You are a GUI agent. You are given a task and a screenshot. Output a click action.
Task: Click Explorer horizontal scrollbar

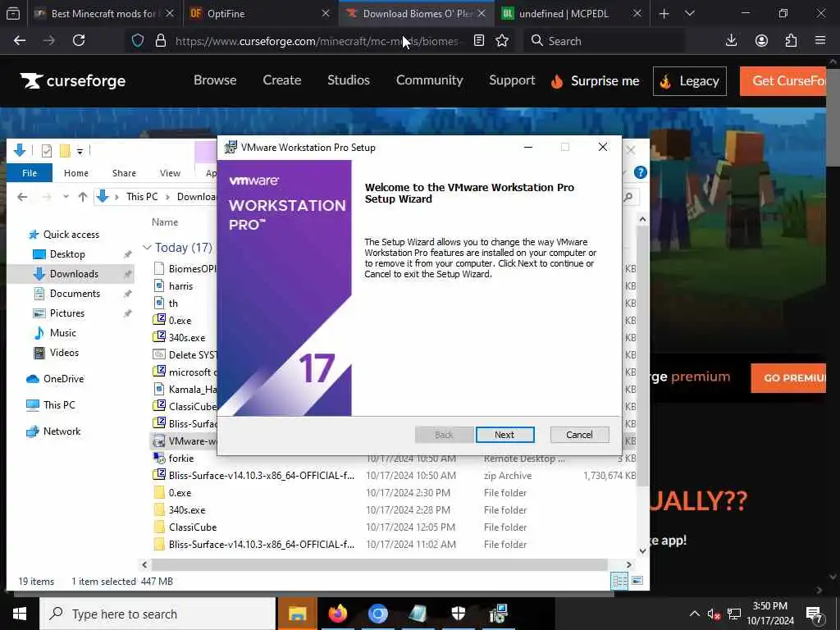(379, 564)
